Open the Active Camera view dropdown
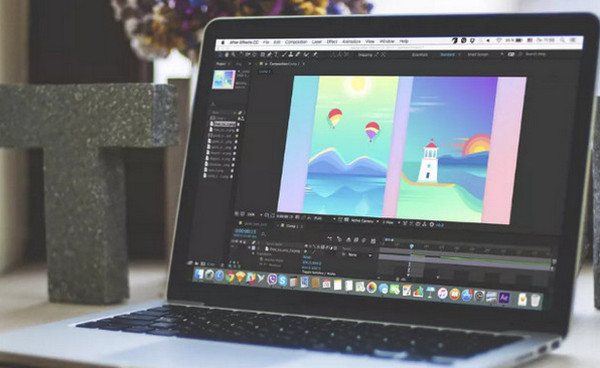The height and width of the screenshot is (368, 600). coord(365,221)
